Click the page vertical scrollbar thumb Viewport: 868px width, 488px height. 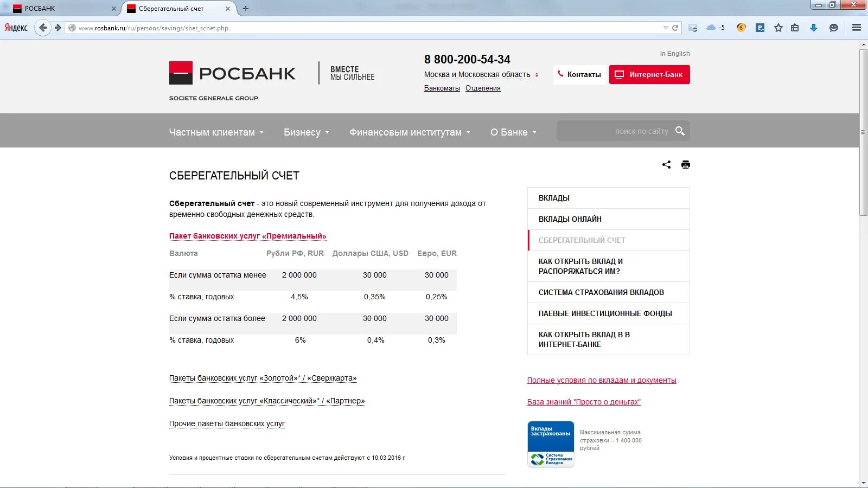(863, 133)
